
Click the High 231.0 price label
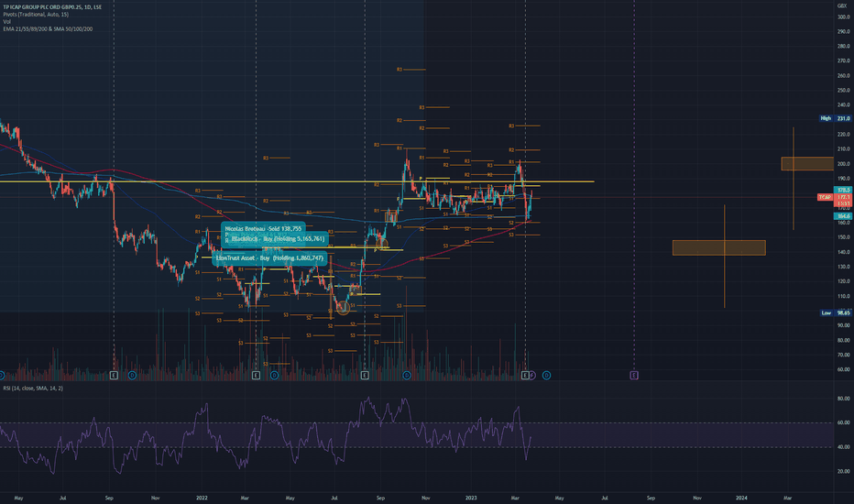click(836, 118)
